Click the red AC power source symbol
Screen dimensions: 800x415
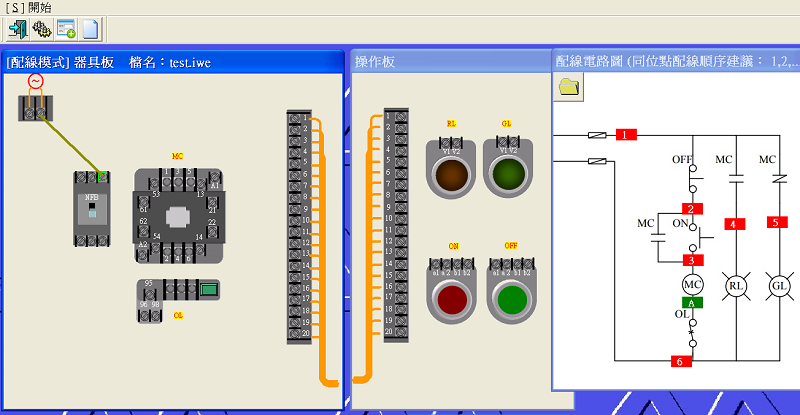(35, 82)
